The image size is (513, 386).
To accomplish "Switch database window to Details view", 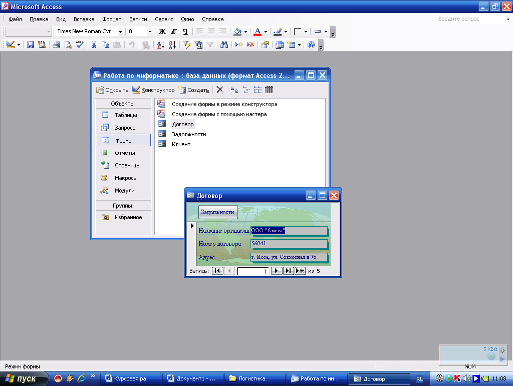I will point(269,90).
